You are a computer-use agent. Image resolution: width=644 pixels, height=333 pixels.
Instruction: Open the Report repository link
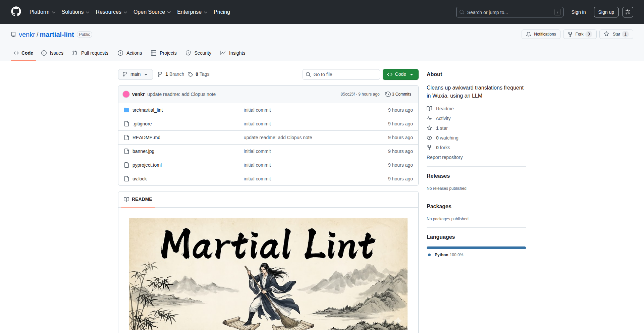click(x=444, y=157)
